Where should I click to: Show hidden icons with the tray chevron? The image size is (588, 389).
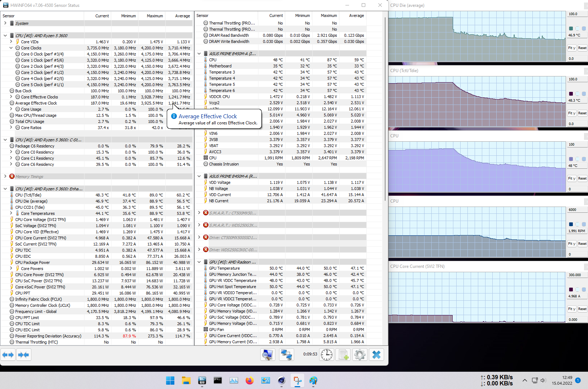[525, 380]
